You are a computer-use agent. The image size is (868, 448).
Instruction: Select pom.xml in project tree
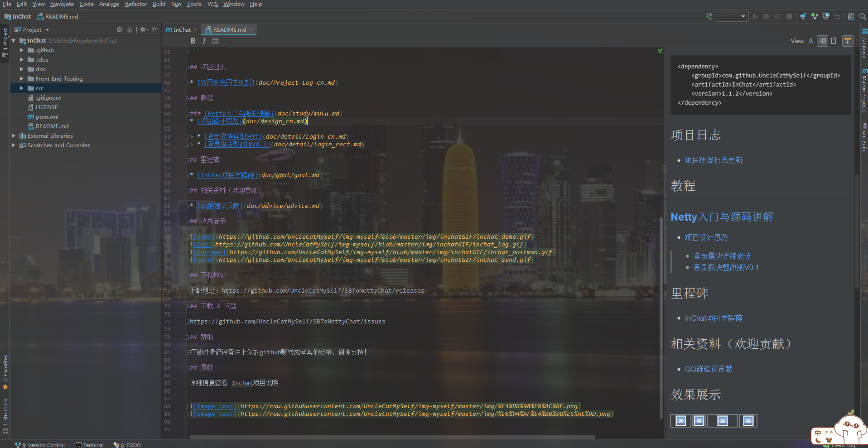47,116
